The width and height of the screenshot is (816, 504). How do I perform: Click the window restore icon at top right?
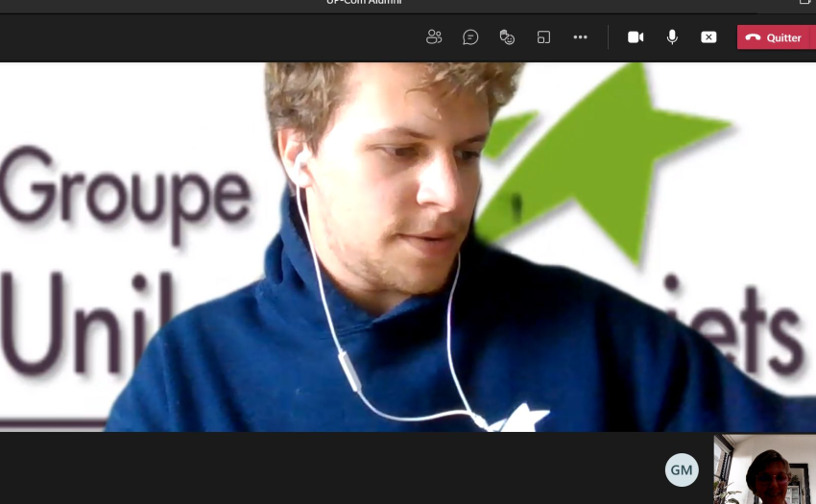click(804, 3)
